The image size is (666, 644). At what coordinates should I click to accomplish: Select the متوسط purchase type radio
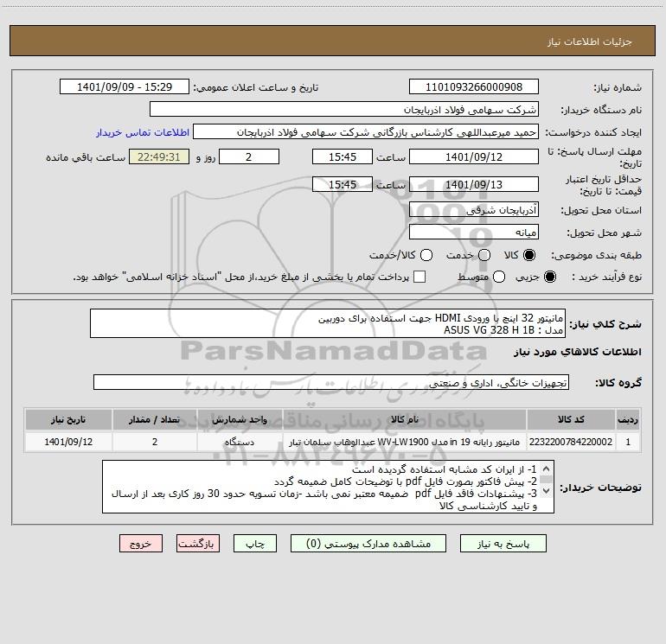499,277
